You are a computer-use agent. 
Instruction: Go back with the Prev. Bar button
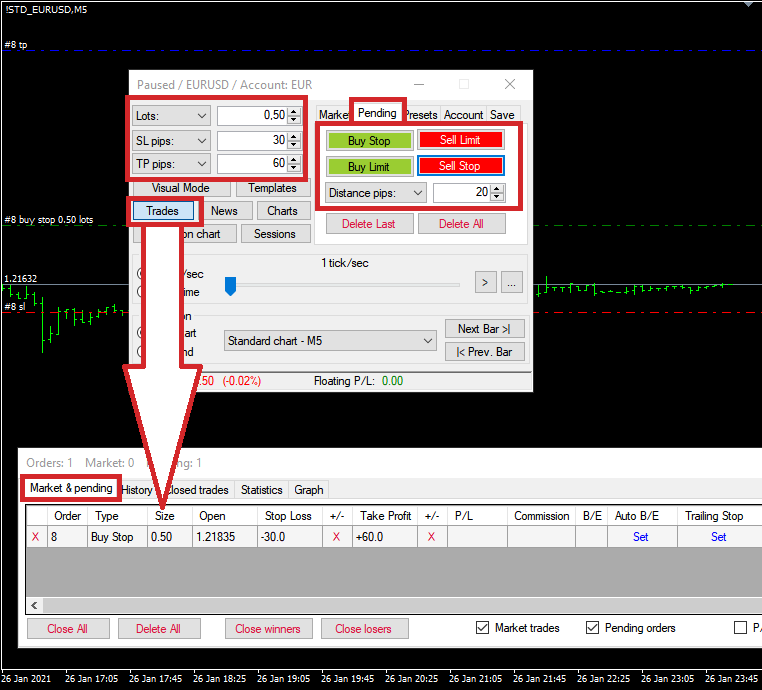click(x=485, y=352)
